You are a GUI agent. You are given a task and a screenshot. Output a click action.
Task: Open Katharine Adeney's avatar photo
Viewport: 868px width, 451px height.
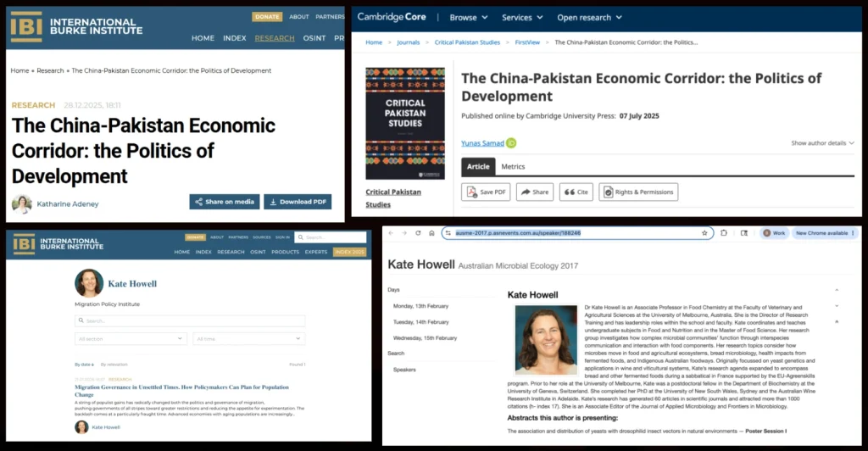click(x=22, y=203)
